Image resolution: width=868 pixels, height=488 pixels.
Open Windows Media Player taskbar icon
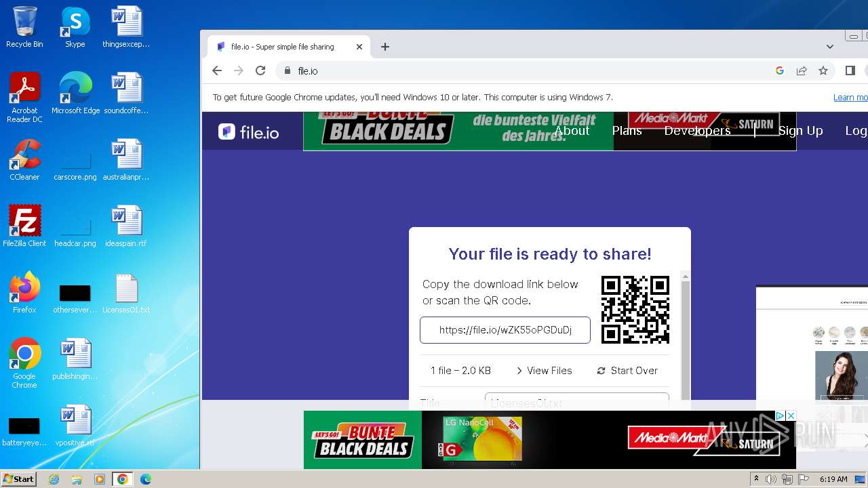pyautogui.click(x=100, y=479)
